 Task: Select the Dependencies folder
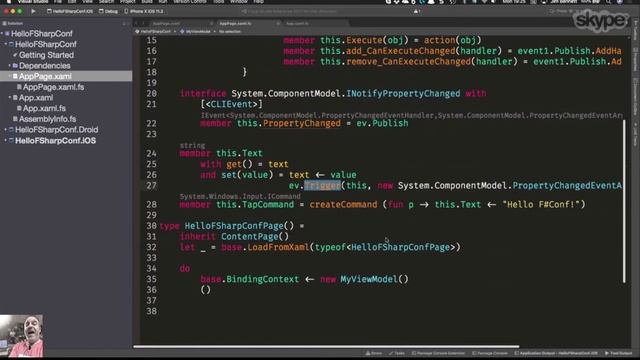[x=44, y=65]
